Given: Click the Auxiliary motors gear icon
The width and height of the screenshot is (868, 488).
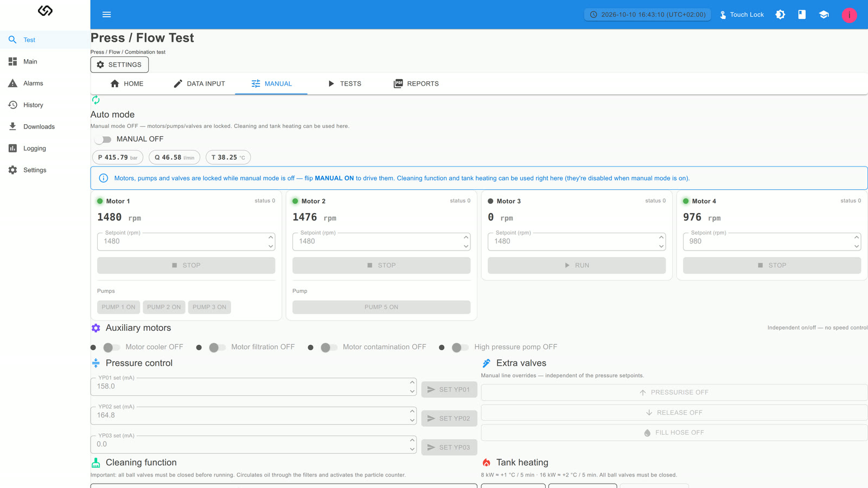Looking at the screenshot, I should (96, 328).
